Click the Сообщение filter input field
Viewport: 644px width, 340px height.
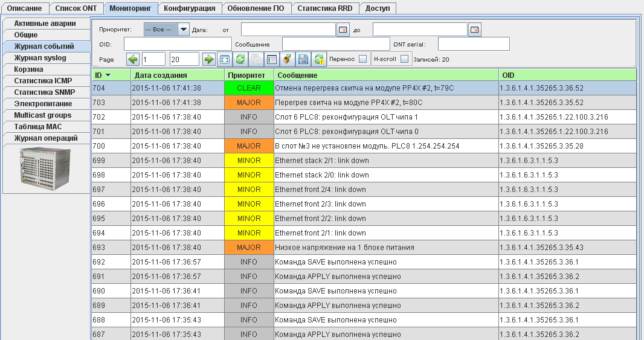336,44
